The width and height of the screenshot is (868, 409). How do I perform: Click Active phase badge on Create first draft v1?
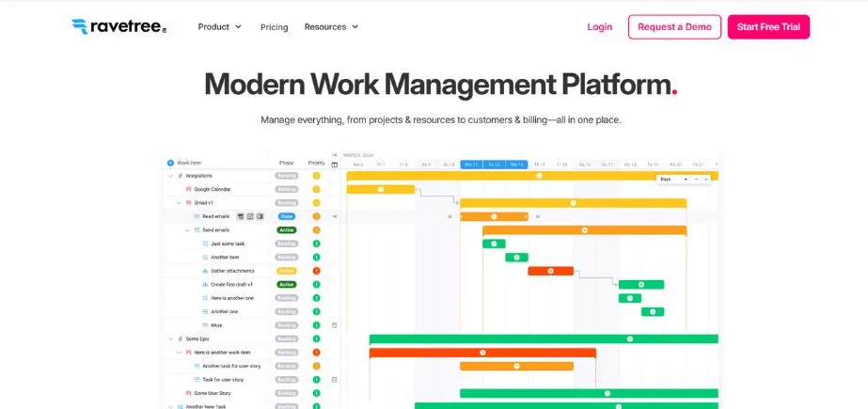tap(287, 285)
